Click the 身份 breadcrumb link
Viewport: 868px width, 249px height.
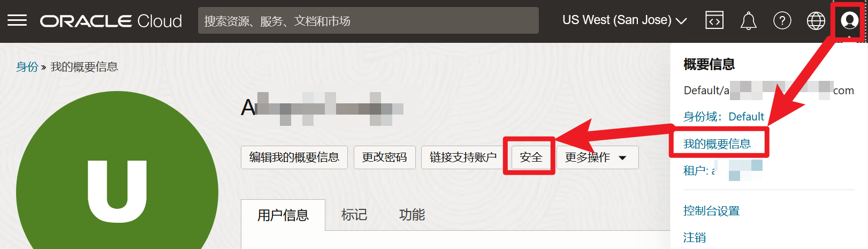coord(27,67)
